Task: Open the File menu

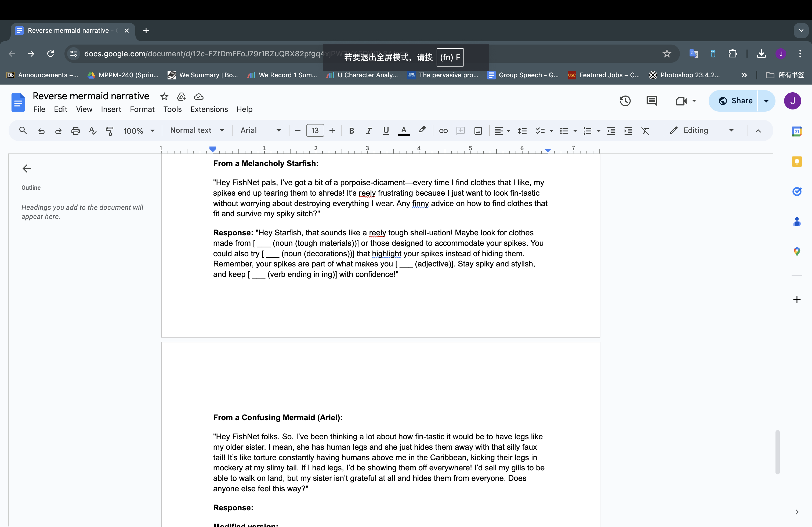Action: [x=39, y=109]
